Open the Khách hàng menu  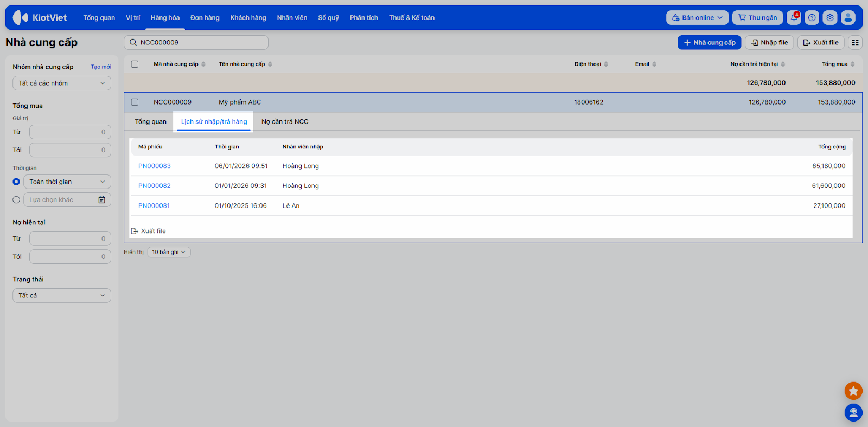point(248,17)
